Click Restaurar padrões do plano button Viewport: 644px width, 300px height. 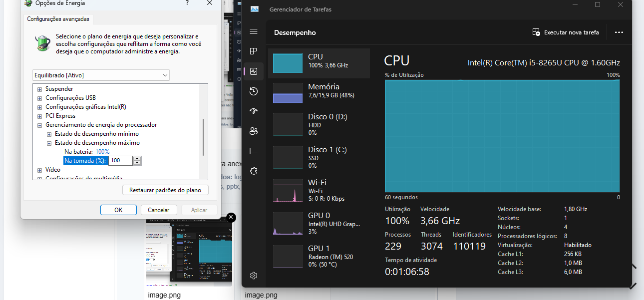pyautogui.click(x=165, y=190)
